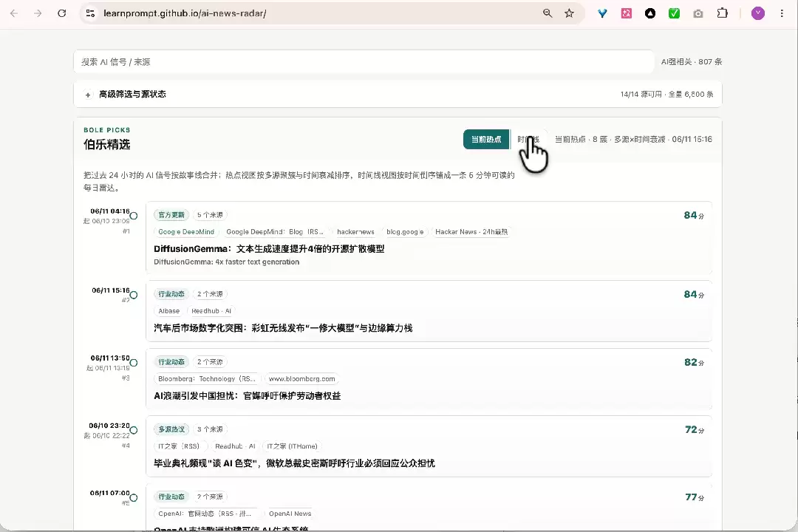Click the 多源热议 tag

point(171,429)
